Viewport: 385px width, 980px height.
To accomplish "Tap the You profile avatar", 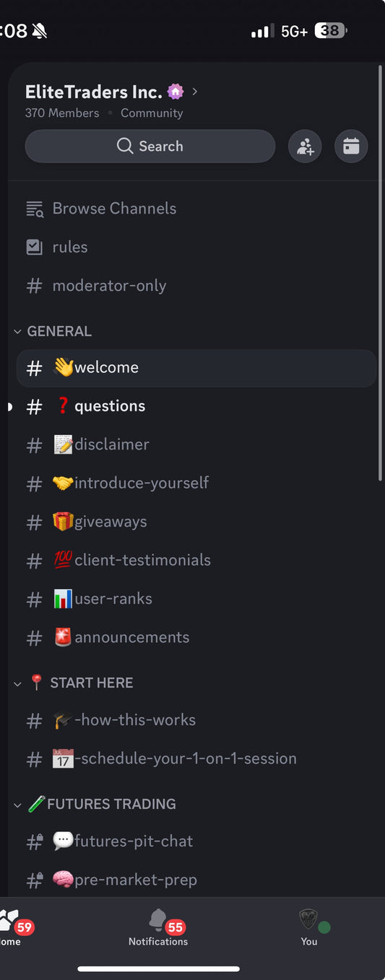I will (x=309, y=919).
